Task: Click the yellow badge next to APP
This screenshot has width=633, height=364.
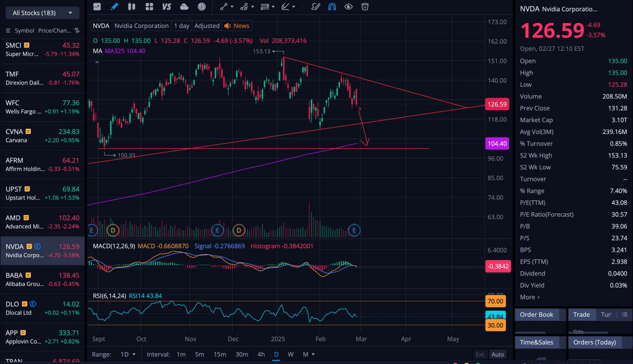Action: point(23,333)
